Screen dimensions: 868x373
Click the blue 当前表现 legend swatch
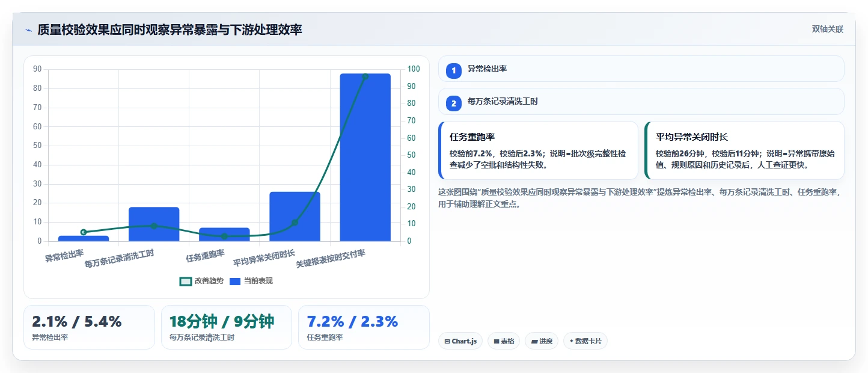(x=235, y=281)
